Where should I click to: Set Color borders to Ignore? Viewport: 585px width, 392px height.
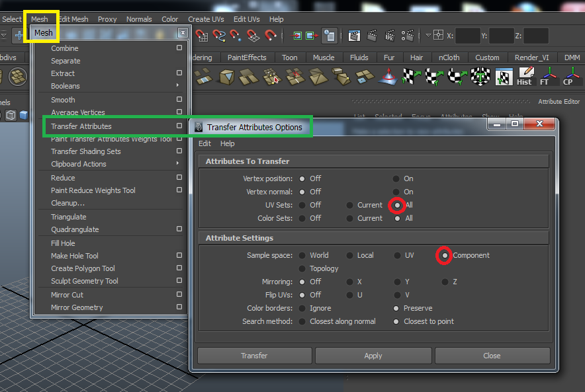coord(302,308)
